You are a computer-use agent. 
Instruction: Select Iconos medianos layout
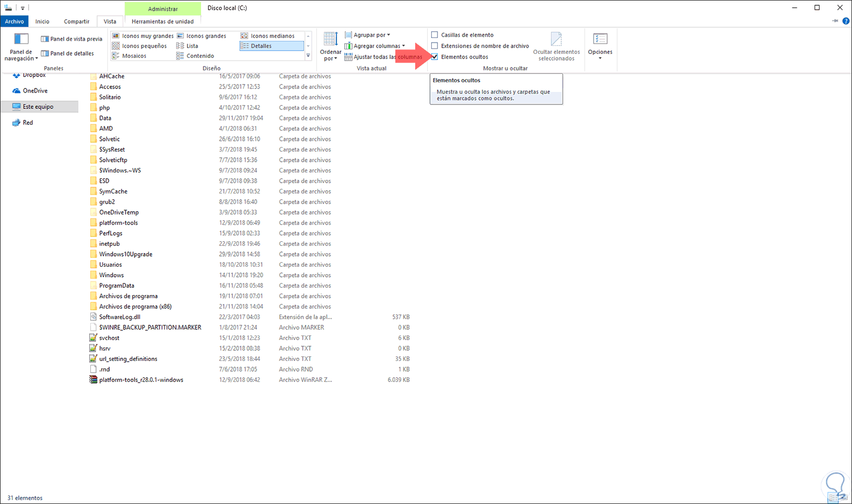268,36
